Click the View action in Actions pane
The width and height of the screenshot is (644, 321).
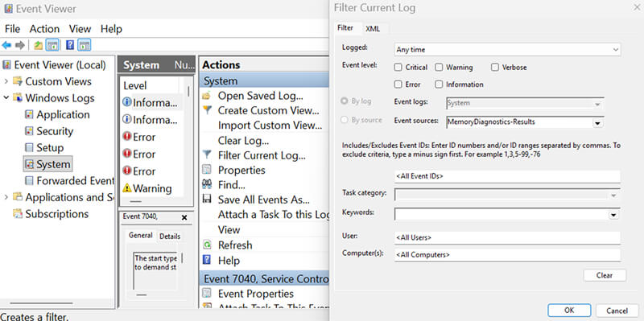[x=229, y=230]
